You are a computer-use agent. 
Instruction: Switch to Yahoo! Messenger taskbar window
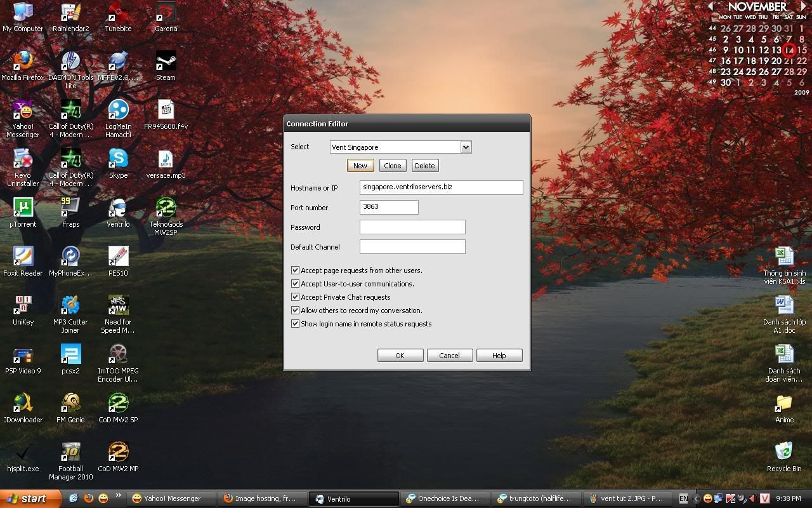172,499
